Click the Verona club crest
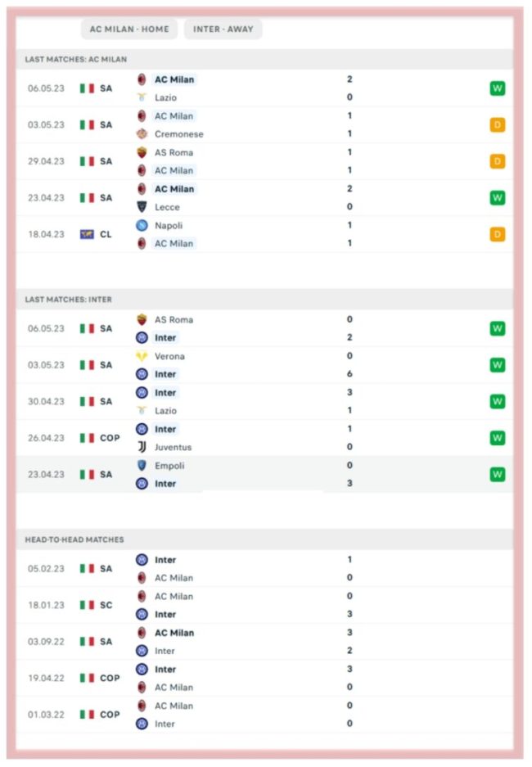Screen dimensions: 532x767 tap(142, 356)
